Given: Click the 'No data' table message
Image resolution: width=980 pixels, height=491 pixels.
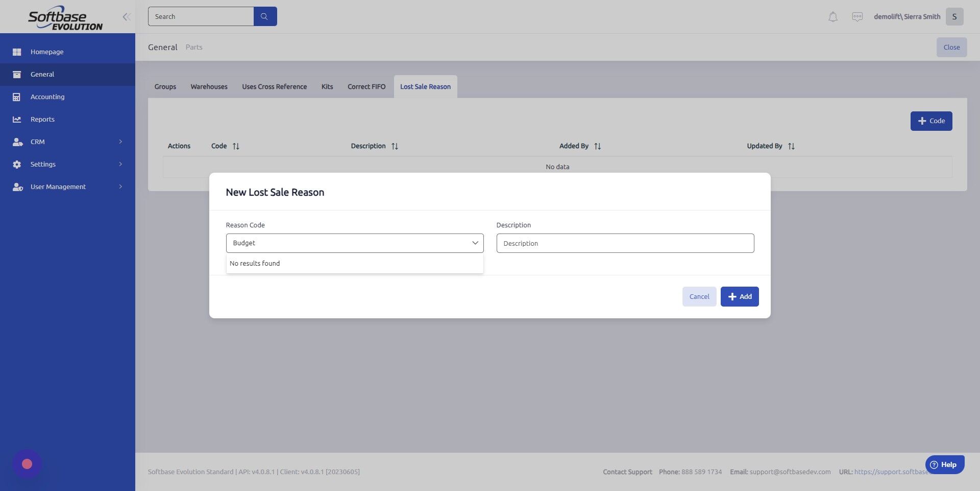Looking at the screenshot, I should click(x=557, y=167).
